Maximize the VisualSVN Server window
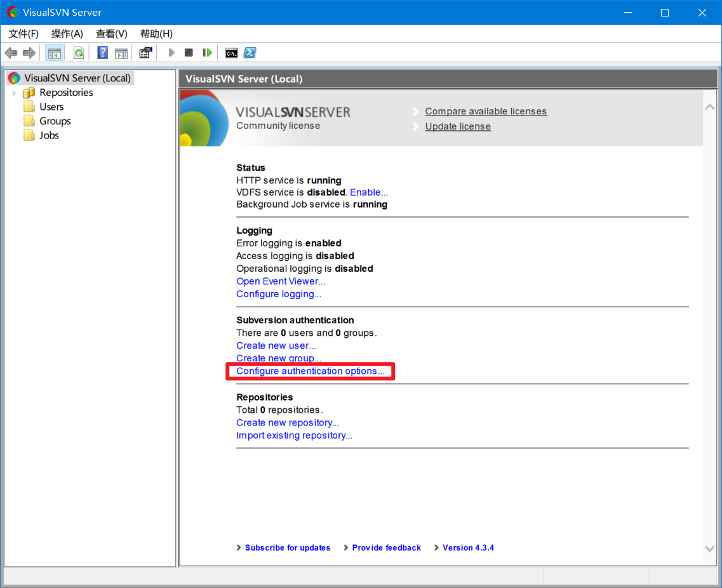 [x=664, y=13]
